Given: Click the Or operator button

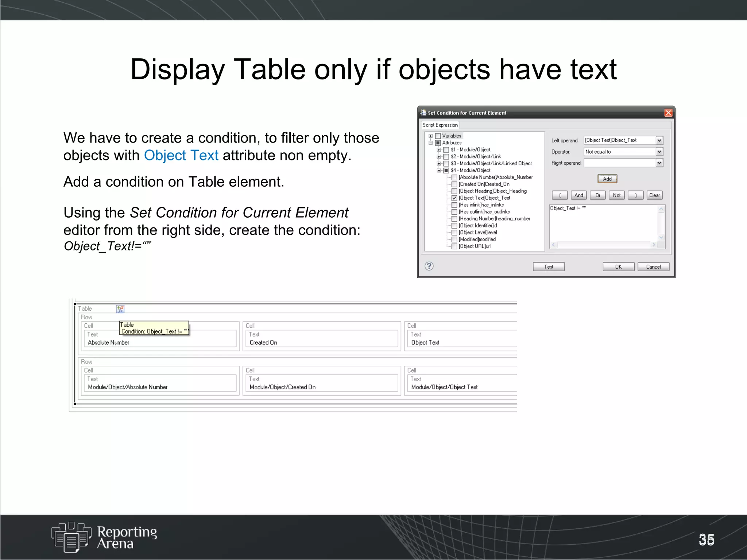Looking at the screenshot, I should coord(598,195).
